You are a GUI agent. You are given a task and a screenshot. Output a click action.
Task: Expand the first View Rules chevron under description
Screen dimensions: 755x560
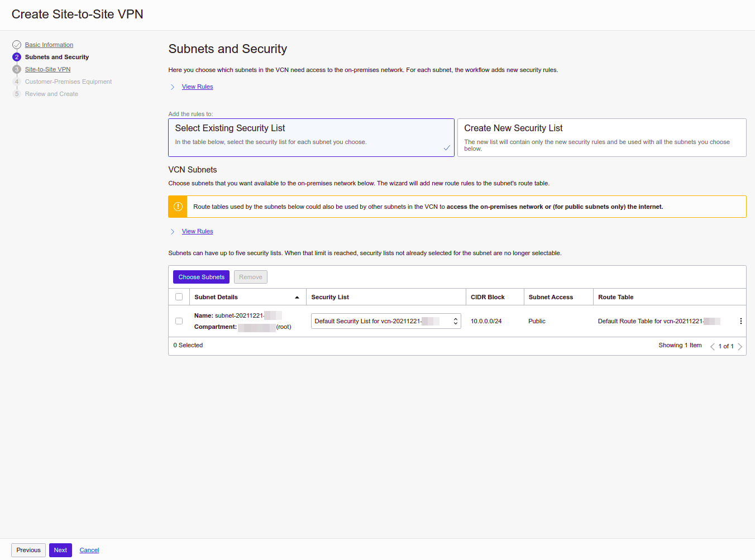(173, 87)
